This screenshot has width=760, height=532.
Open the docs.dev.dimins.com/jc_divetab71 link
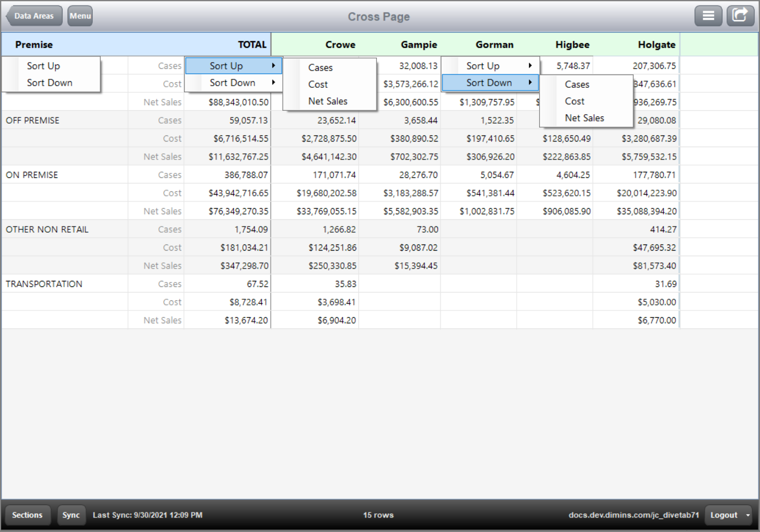coord(634,515)
